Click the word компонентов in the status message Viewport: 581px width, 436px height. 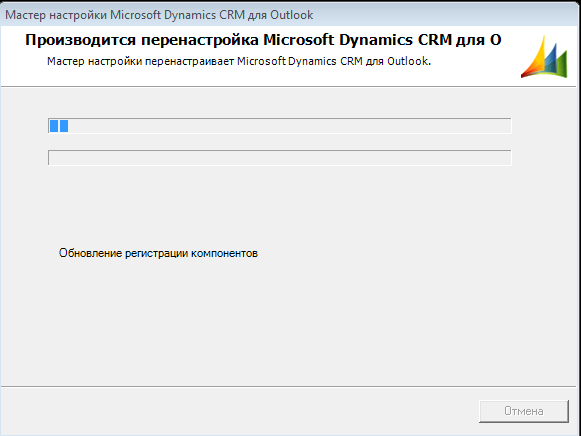(x=224, y=253)
